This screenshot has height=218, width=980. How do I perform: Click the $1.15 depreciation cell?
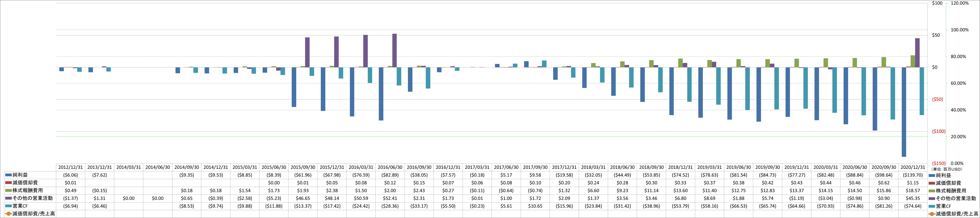coord(913,183)
